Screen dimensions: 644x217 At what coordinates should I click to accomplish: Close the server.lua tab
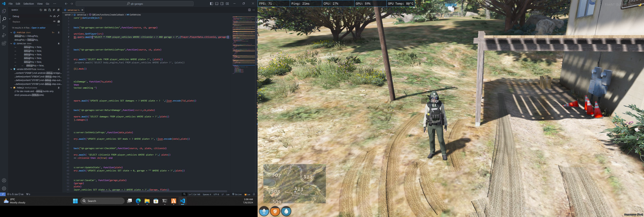pos(82,10)
